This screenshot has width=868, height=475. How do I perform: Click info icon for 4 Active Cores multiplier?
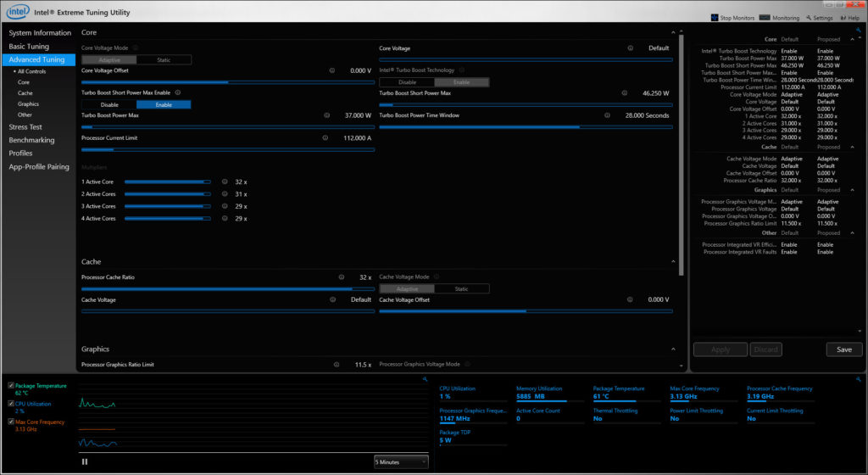coord(225,218)
